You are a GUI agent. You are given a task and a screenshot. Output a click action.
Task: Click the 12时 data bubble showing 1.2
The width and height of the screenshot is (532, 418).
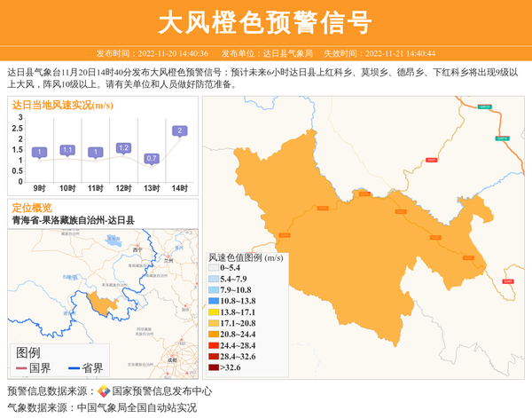123,148
